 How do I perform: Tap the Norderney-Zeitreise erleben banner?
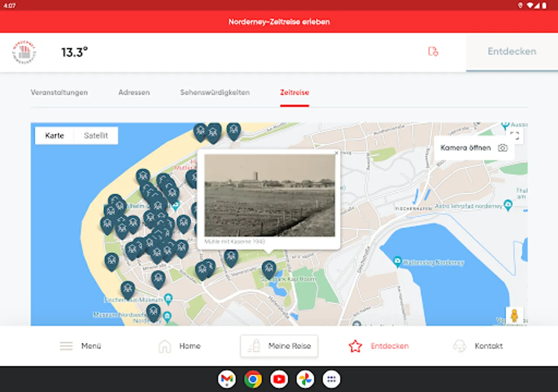279,22
